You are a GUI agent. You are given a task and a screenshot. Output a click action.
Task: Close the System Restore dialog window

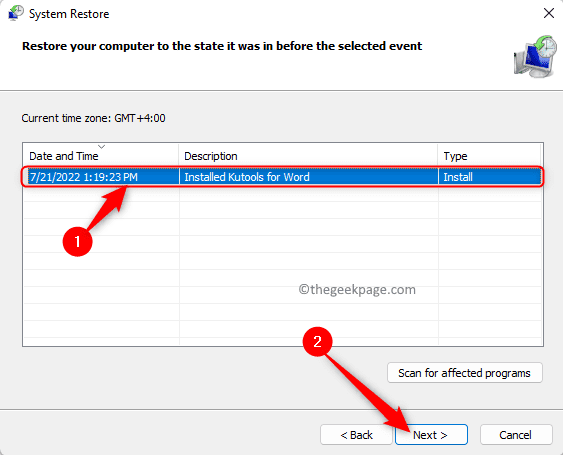coord(548,13)
